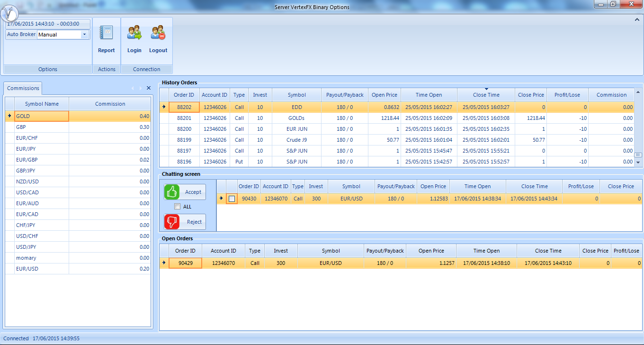Click the green thumbs-up Accept button
The image size is (644, 345).
tap(185, 192)
